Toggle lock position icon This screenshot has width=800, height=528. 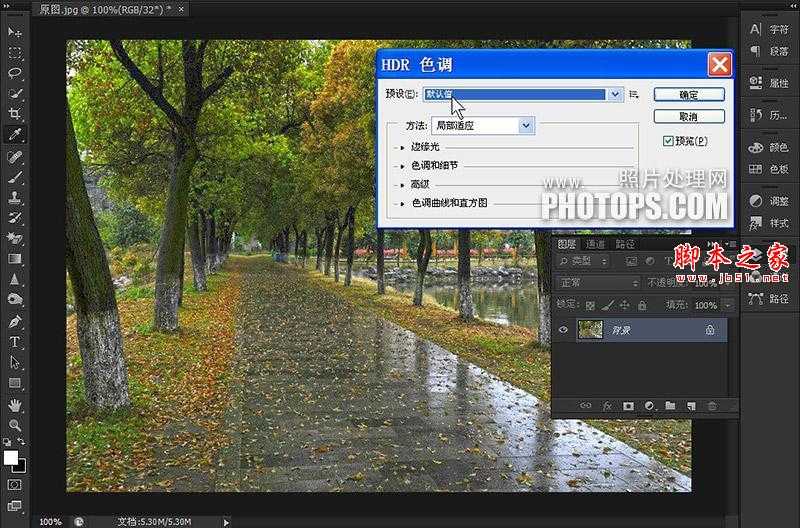[x=624, y=305]
